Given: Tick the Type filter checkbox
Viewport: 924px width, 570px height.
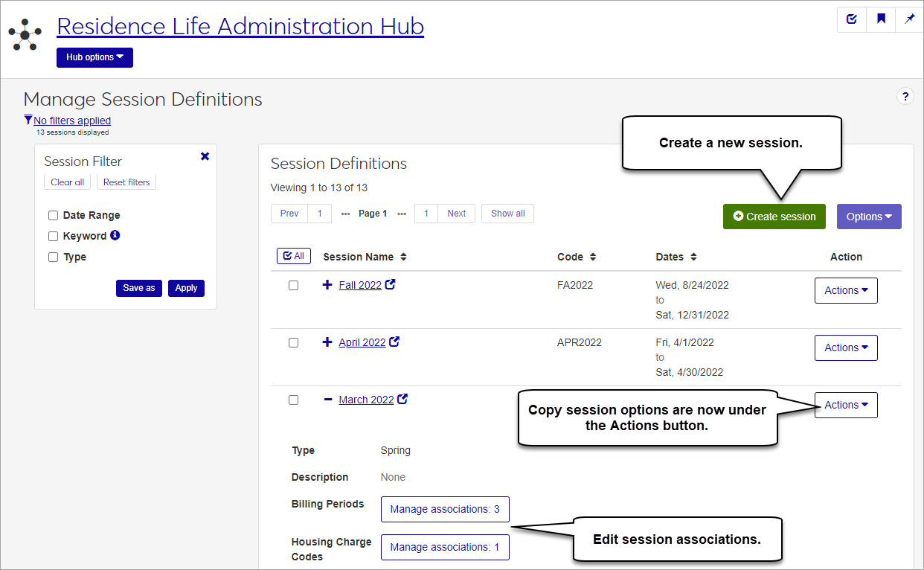Looking at the screenshot, I should tap(53, 257).
